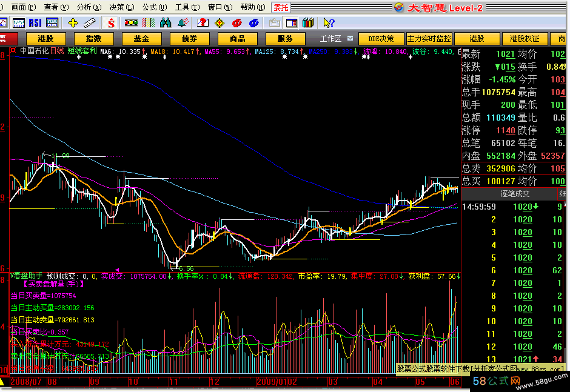This screenshot has height=392, width=570.
Task: Open the DDE决策 workspace button
Action: click(381, 39)
